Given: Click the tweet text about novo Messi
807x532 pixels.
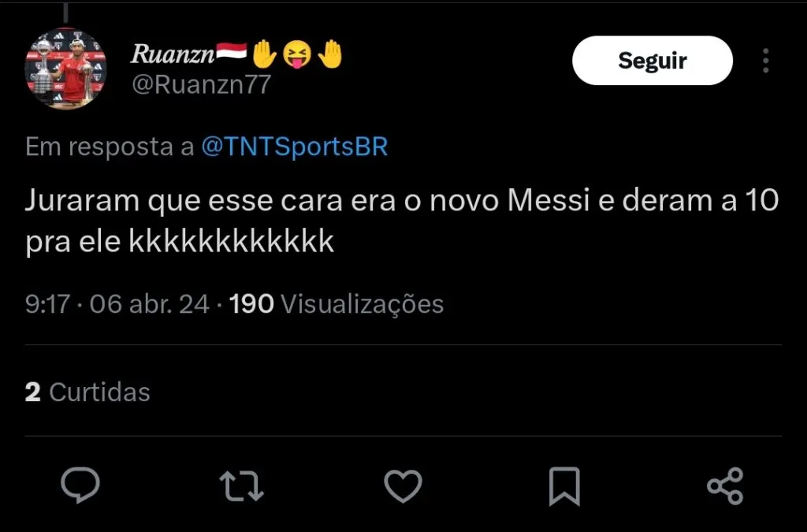Looking at the screenshot, I should click(x=402, y=221).
